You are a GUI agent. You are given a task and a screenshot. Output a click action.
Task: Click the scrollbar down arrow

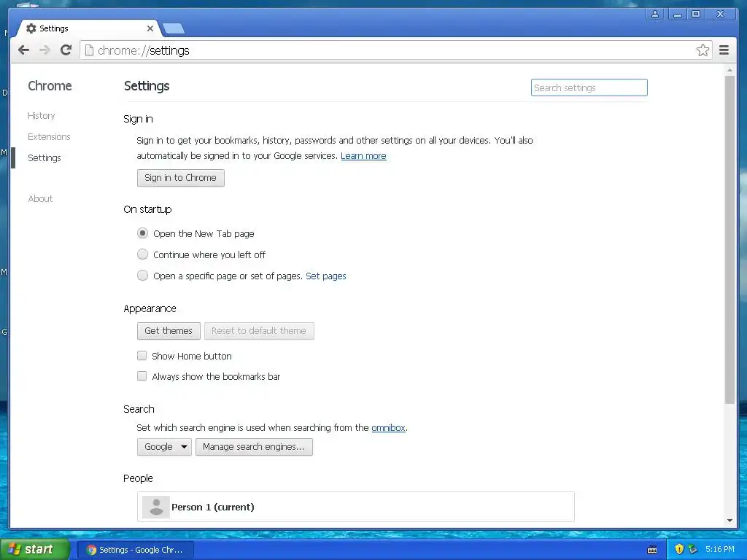[729, 521]
